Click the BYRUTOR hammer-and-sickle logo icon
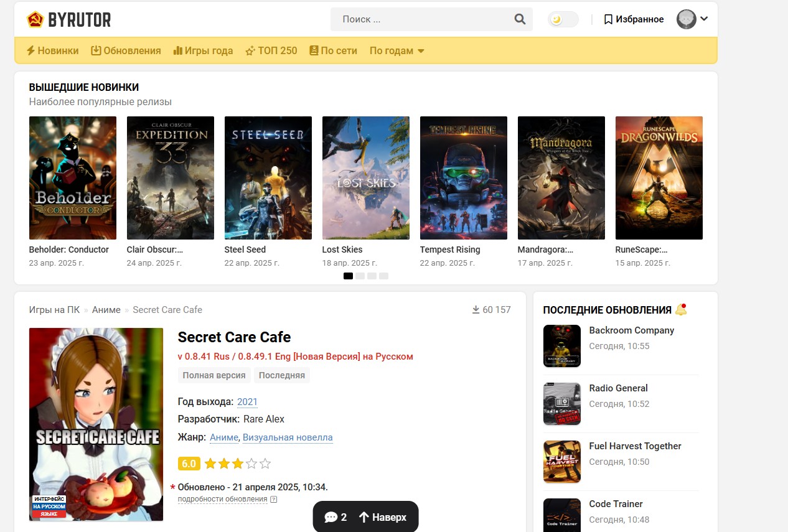 [35, 19]
